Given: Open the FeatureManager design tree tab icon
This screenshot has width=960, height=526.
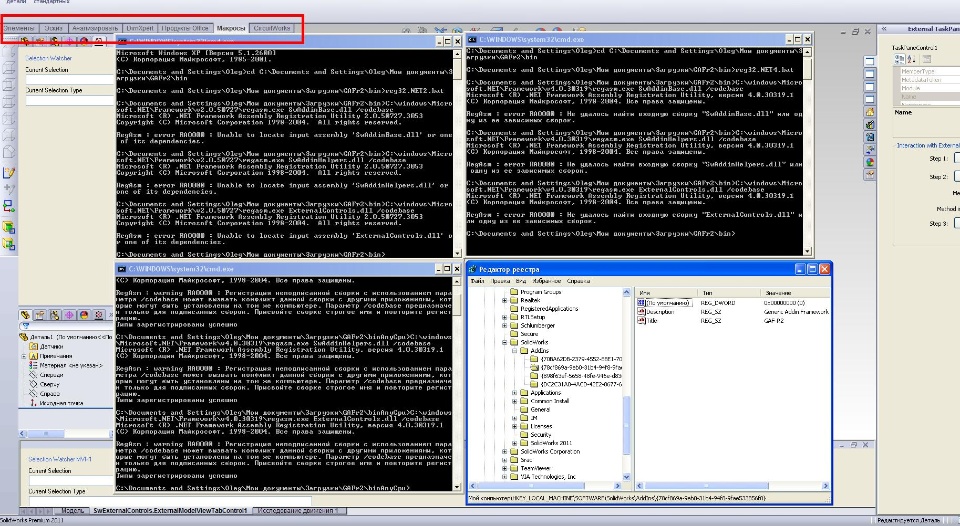Looking at the screenshot, I should pos(25,315).
